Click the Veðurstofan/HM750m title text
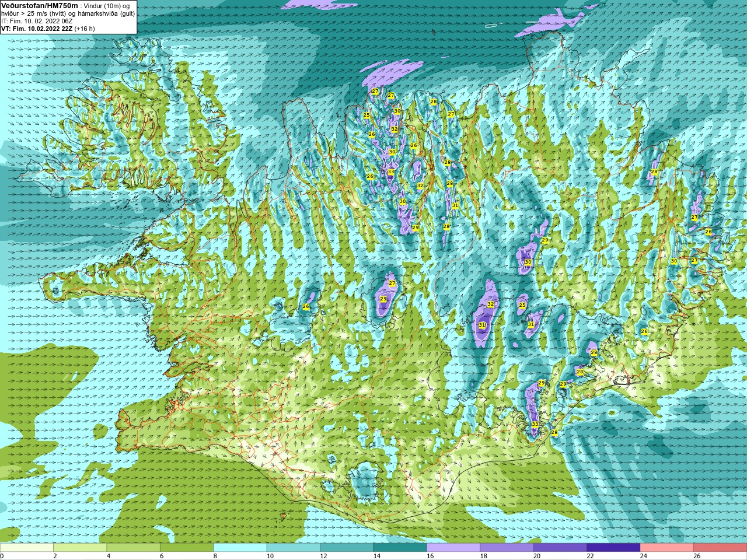This screenshot has height=560, width=747. click(x=40, y=5)
